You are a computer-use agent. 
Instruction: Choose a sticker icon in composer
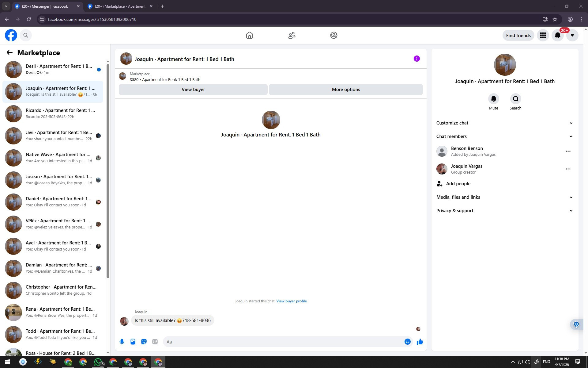[144, 342]
